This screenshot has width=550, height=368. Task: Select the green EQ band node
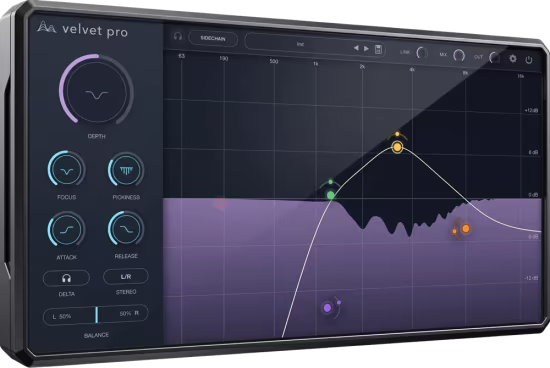[x=330, y=195]
